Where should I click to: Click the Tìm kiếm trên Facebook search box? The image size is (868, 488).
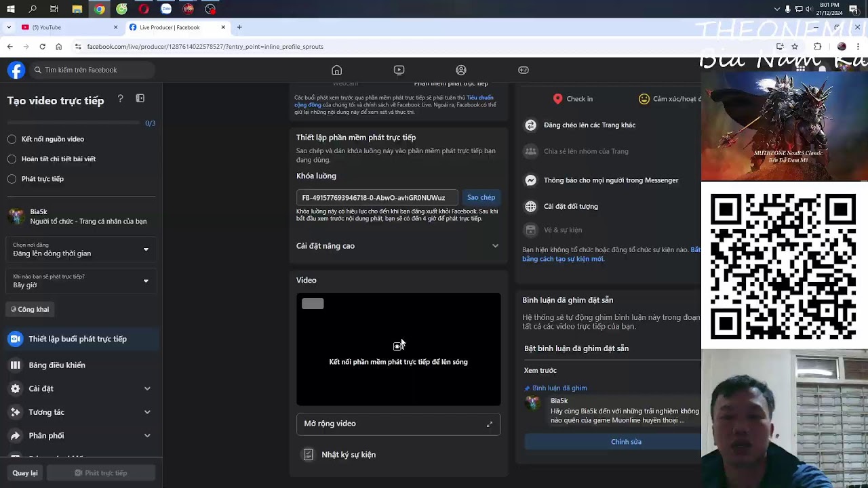(91, 70)
